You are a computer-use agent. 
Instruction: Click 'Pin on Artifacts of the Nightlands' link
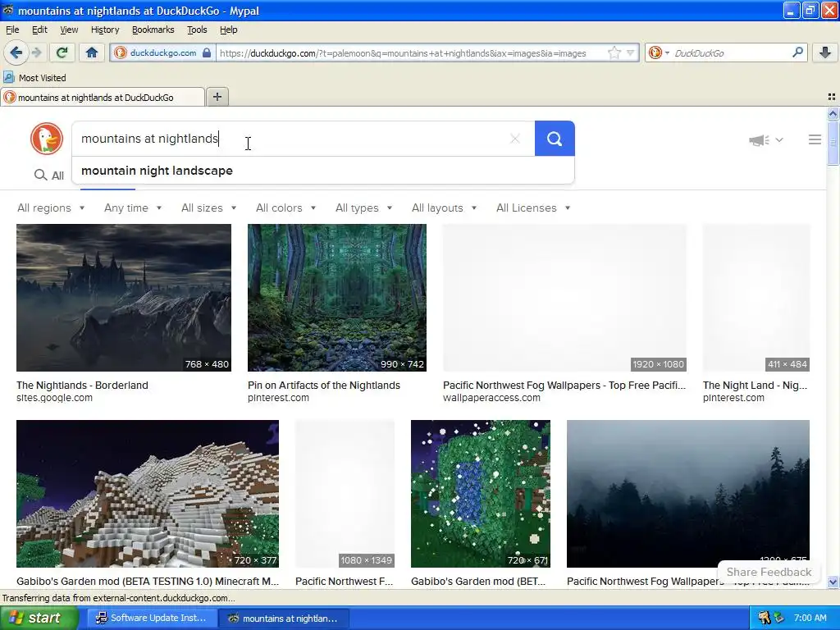[323, 386]
